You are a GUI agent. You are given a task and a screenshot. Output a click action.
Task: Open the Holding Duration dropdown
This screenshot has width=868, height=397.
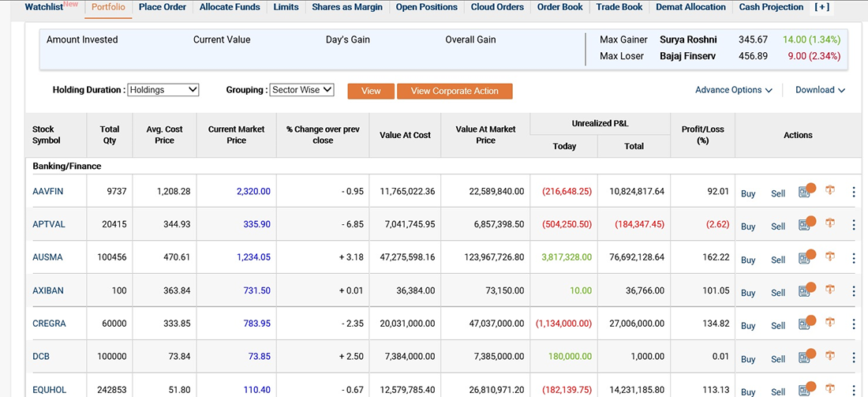coord(163,90)
